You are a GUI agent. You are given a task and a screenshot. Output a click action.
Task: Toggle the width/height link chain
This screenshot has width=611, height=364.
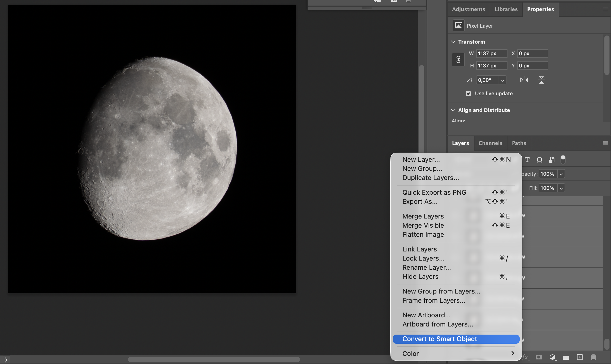tap(458, 59)
